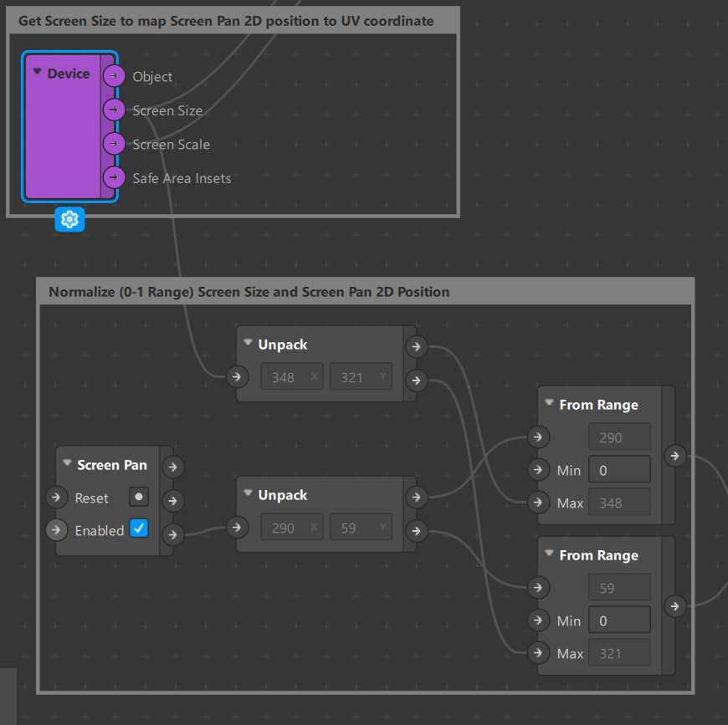Click Screen Pan first output port
This screenshot has height=725, width=728.
pyautogui.click(x=172, y=467)
